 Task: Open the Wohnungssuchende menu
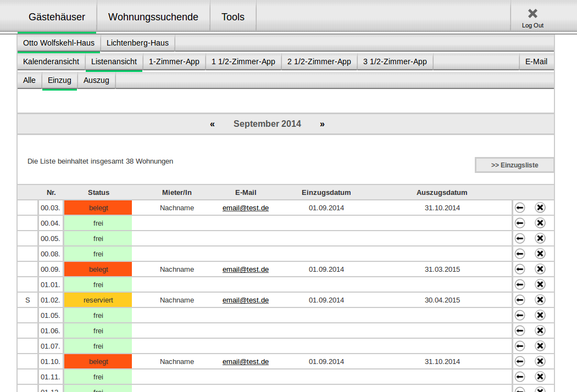(153, 17)
